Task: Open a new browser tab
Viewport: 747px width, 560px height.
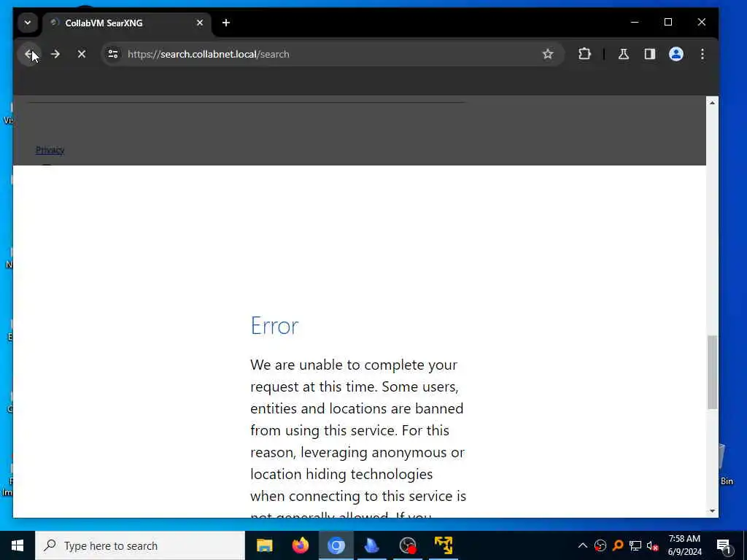Action: pos(226,23)
